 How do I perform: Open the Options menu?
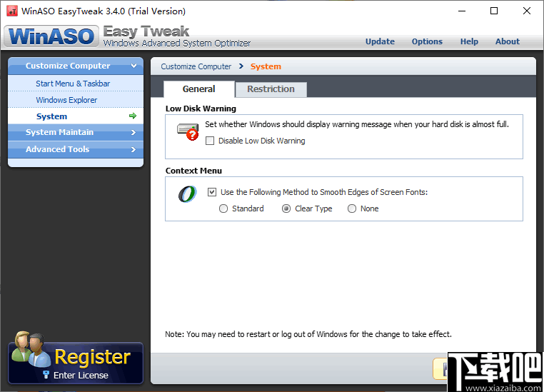427,41
